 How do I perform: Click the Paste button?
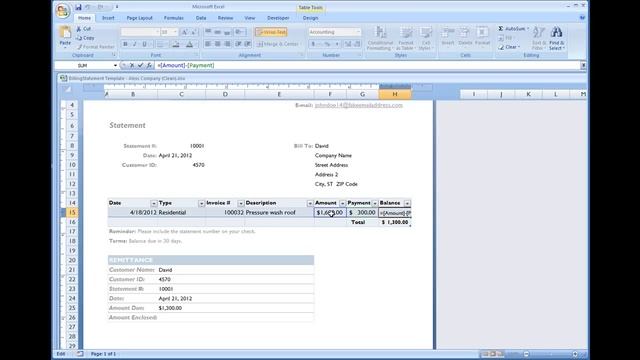click(65, 36)
